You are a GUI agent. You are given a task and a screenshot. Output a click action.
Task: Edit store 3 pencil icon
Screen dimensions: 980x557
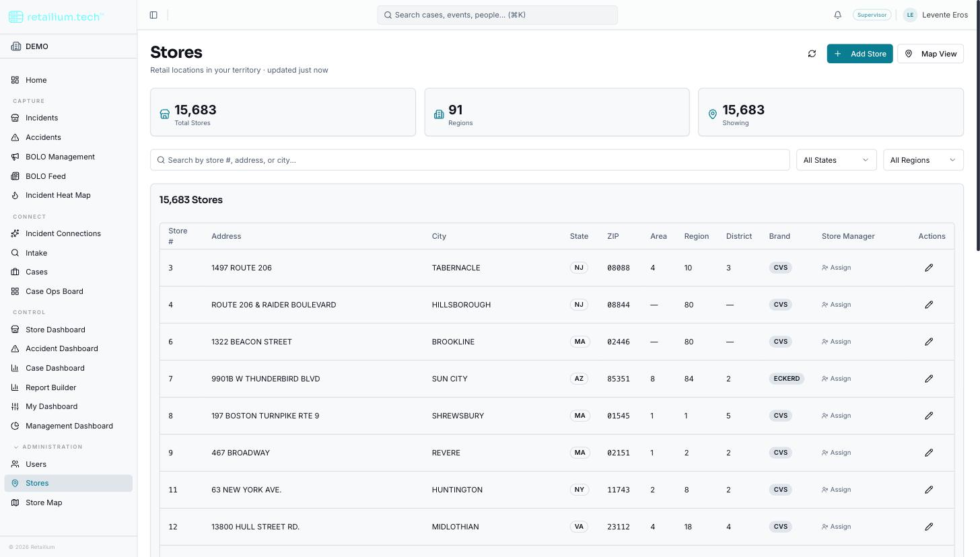point(929,268)
